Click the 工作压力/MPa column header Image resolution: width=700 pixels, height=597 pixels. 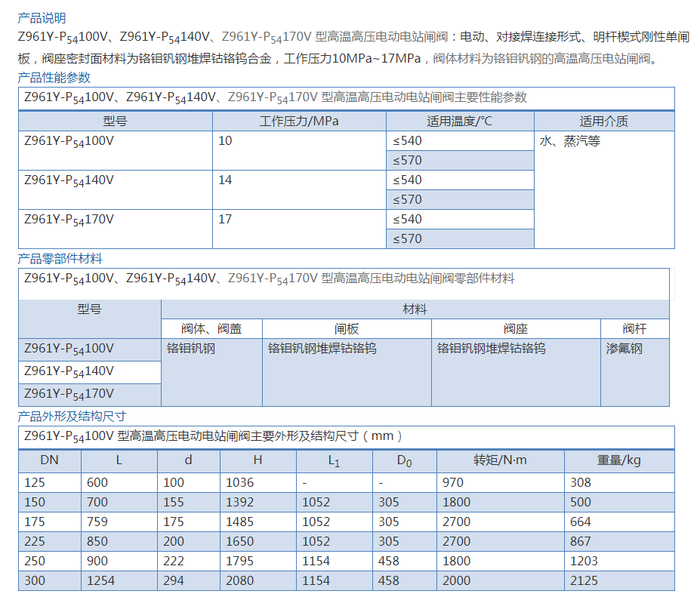click(299, 122)
